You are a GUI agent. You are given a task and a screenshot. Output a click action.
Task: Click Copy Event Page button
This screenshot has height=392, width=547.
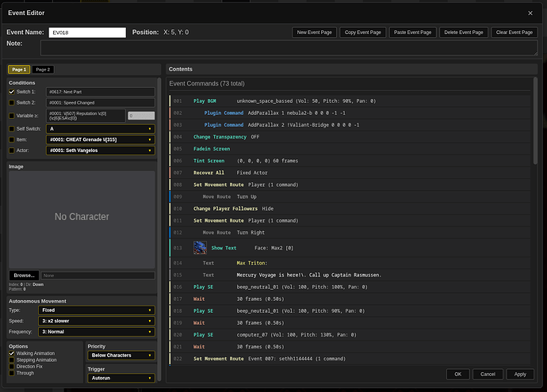[363, 32]
